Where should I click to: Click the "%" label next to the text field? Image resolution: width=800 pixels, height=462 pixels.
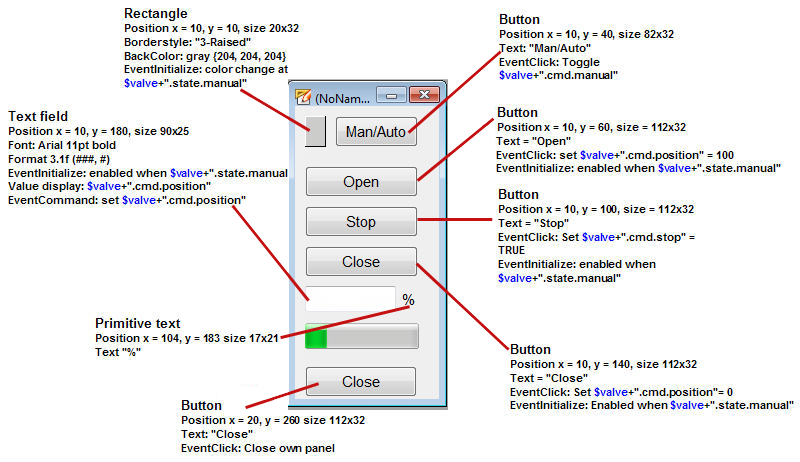tap(408, 300)
